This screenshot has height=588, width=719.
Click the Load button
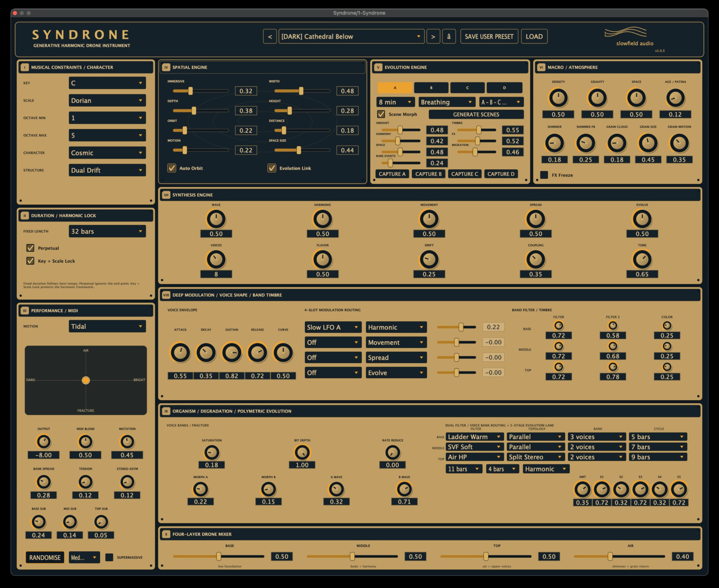tap(534, 37)
